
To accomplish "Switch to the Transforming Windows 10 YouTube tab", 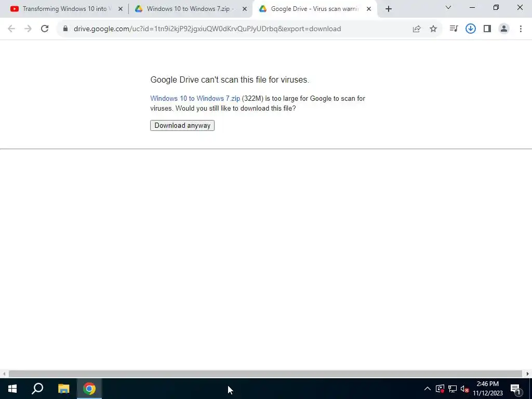I will [64, 9].
